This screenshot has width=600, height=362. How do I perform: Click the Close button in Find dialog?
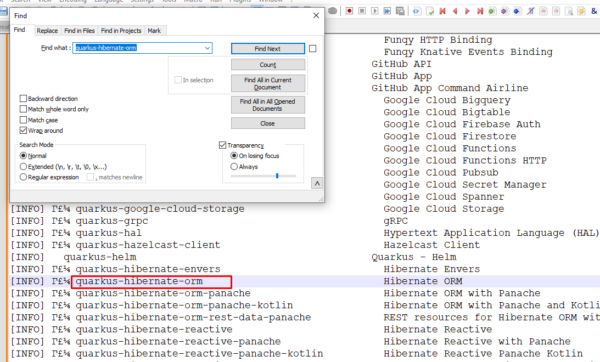268,123
